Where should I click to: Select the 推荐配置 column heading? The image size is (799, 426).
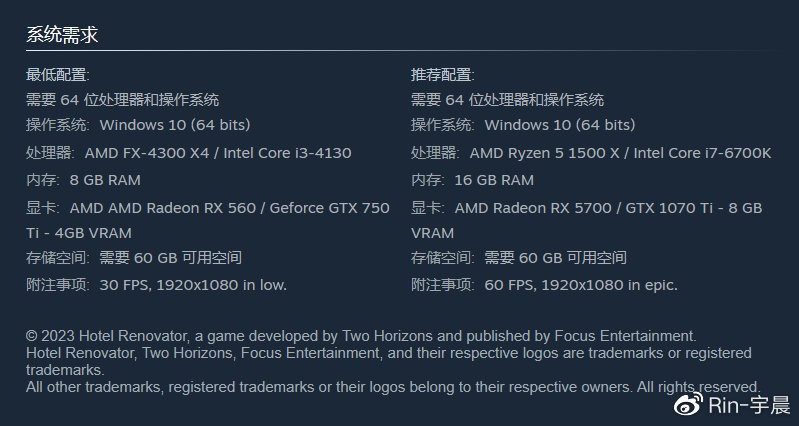tap(443, 75)
